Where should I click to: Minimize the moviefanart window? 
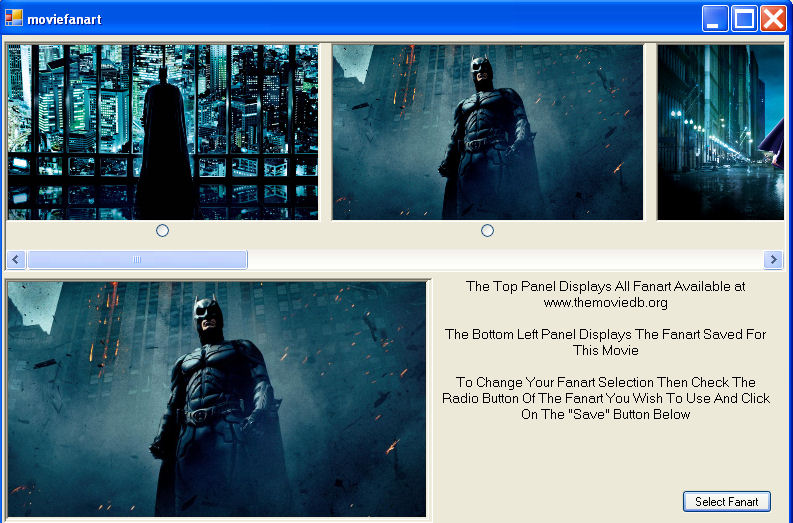coord(715,19)
